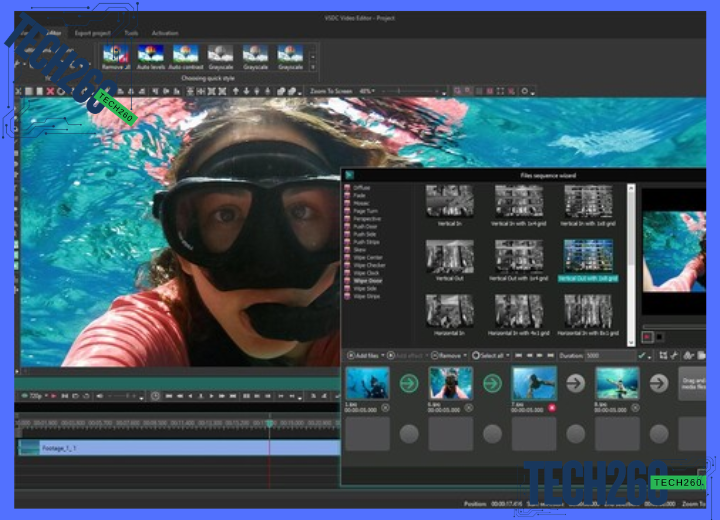720x520 pixels.
Task: Click the Add files button
Action: [366, 355]
